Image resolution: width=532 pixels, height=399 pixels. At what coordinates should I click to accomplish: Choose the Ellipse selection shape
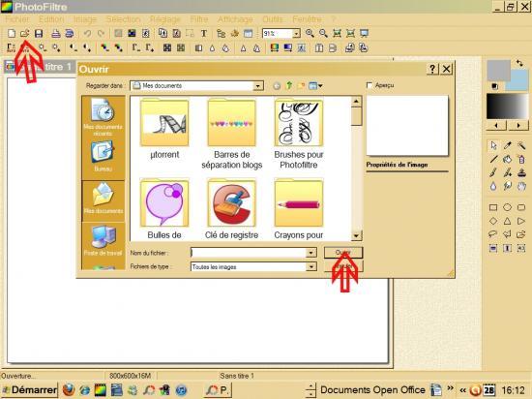coord(507,207)
